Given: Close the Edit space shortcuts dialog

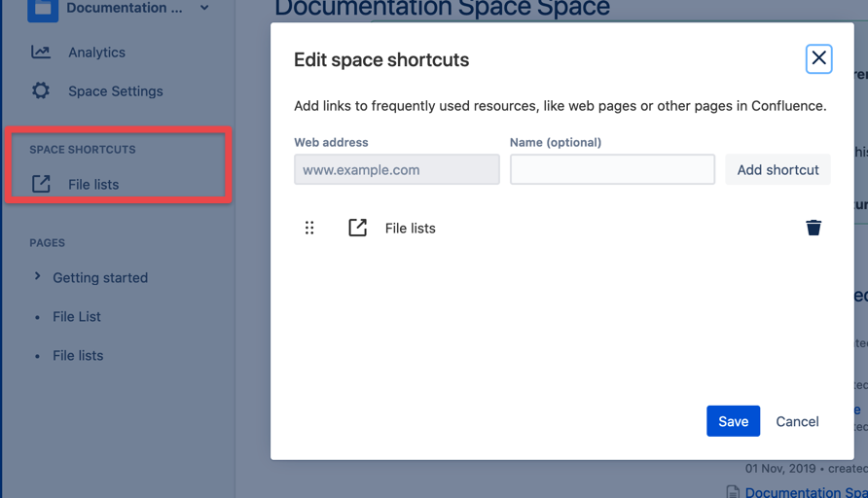Looking at the screenshot, I should click(x=818, y=58).
